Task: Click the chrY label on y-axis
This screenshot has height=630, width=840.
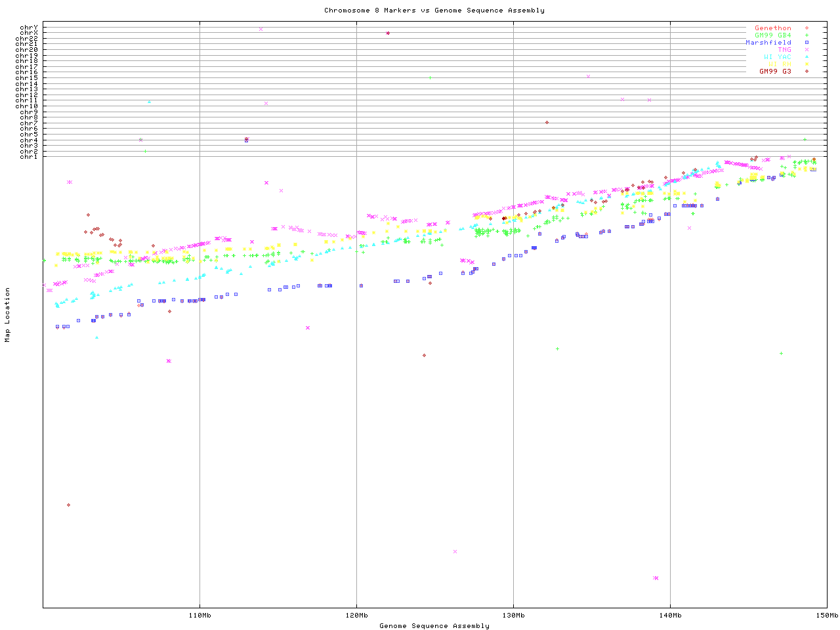Action: coord(29,27)
